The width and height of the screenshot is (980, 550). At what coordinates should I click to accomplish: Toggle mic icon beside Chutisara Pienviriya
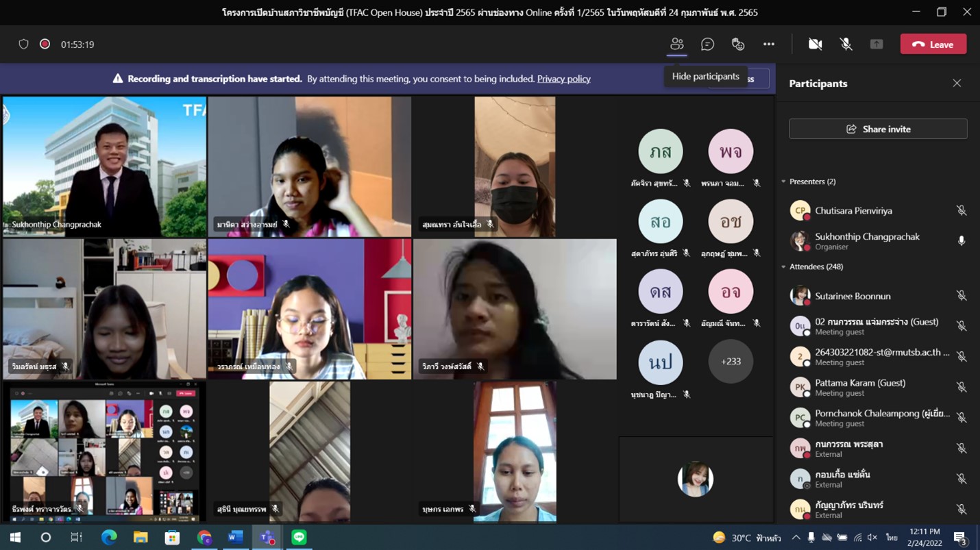[x=961, y=211]
